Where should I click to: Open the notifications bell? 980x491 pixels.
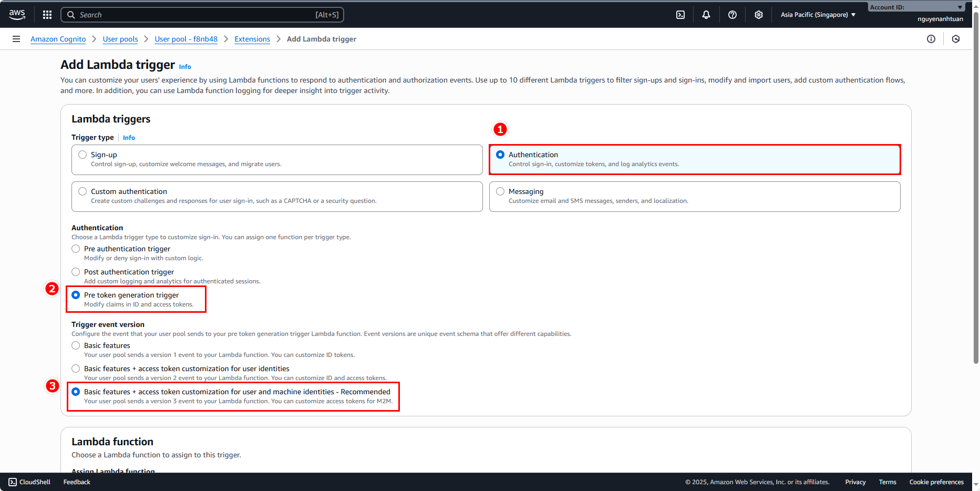pyautogui.click(x=706, y=15)
